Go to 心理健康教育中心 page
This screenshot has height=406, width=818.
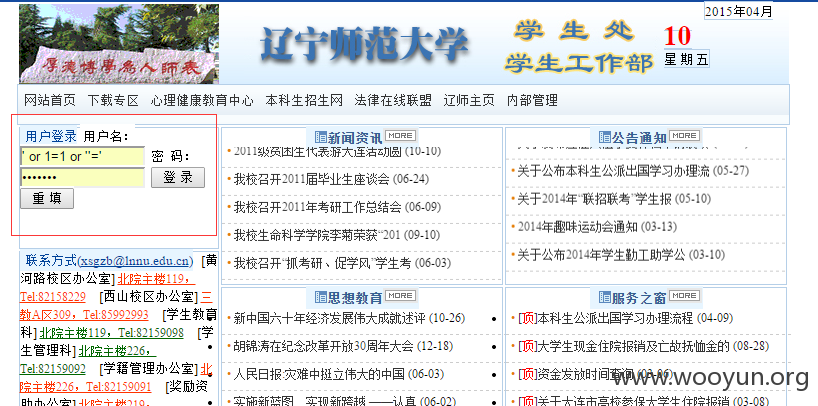coord(202,100)
